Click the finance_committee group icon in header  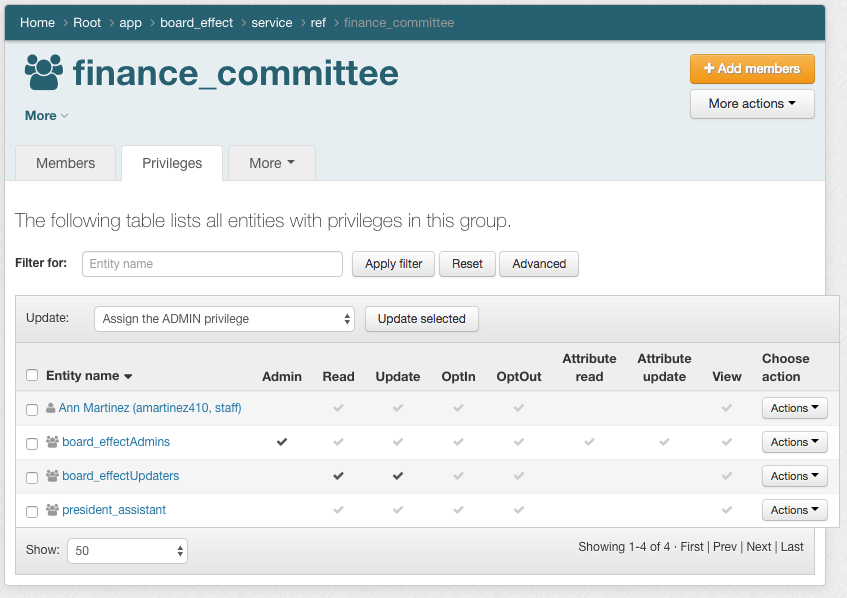point(44,73)
